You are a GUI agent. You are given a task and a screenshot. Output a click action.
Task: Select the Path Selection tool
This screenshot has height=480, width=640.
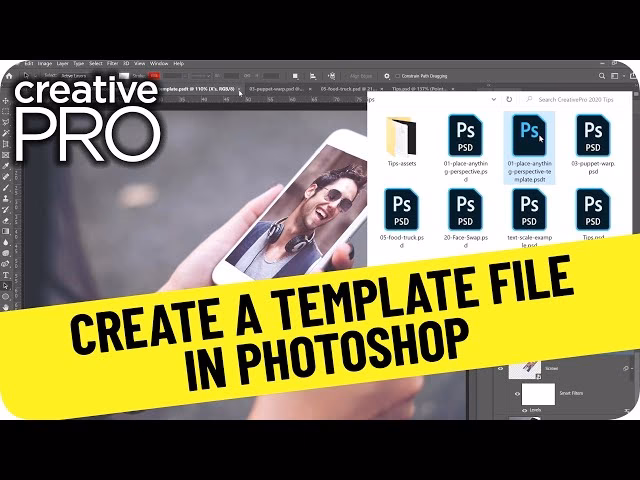(x=6, y=286)
